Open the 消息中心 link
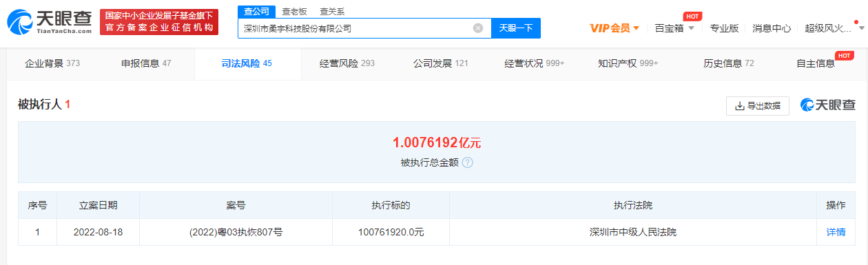This screenshot has width=868, height=265. 772,28
